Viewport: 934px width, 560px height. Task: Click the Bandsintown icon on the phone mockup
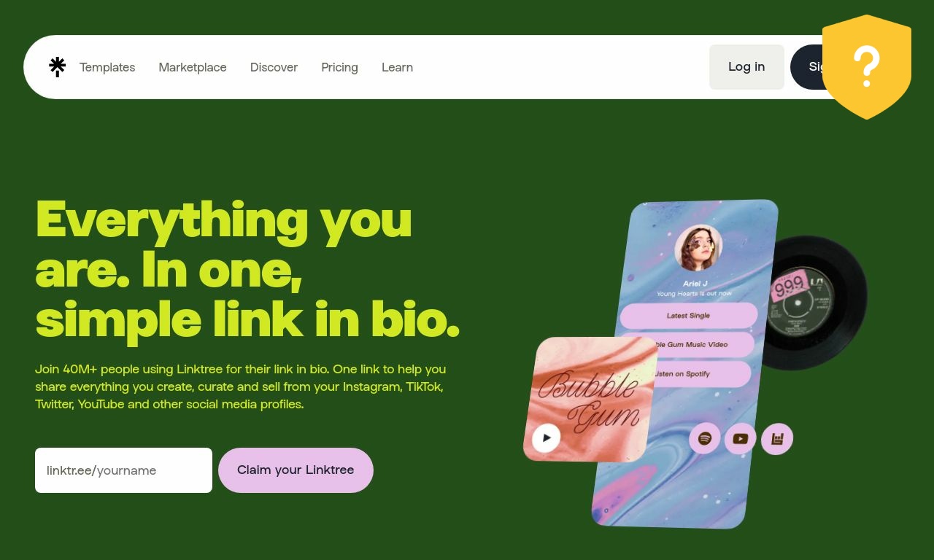click(x=777, y=439)
